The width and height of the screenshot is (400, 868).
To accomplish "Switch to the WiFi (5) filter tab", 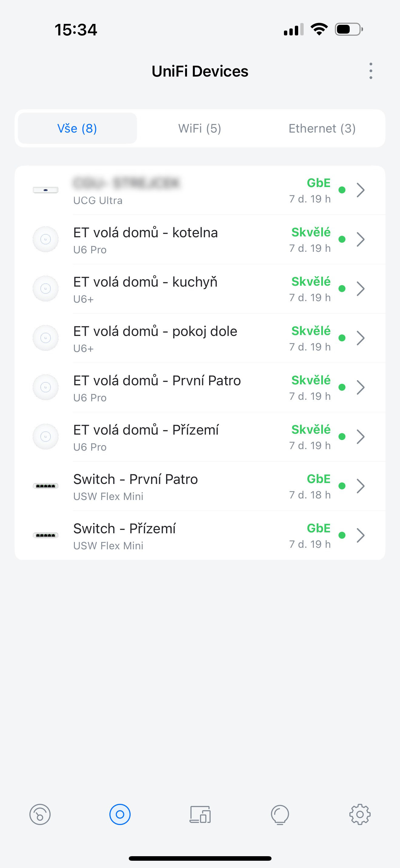I will (200, 128).
